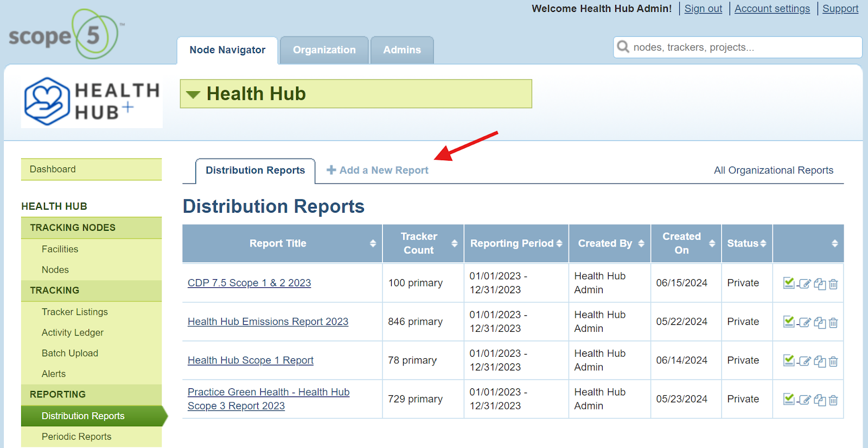This screenshot has height=448, width=868.
Task: Click the Health Hub organization logo
Action: [x=92, y=102]
